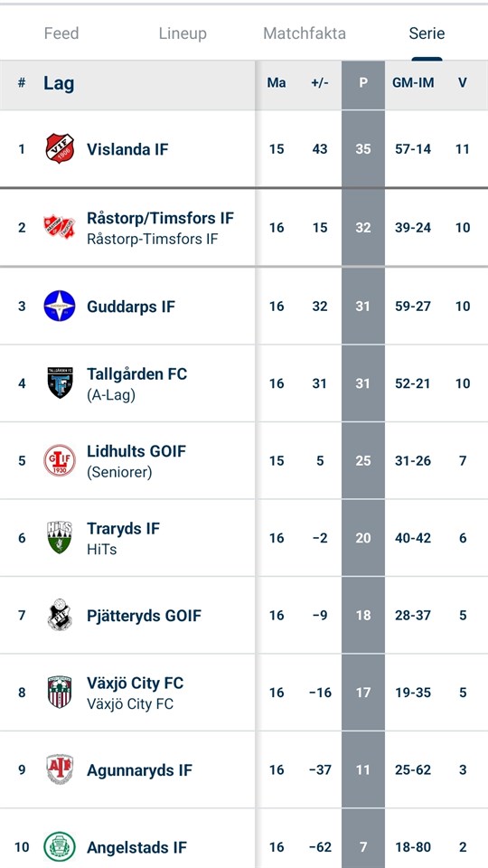Viewport: 488px width, 868px height.
Task: Tap the Traryds IF HiTs emblem
Action: 60,537
